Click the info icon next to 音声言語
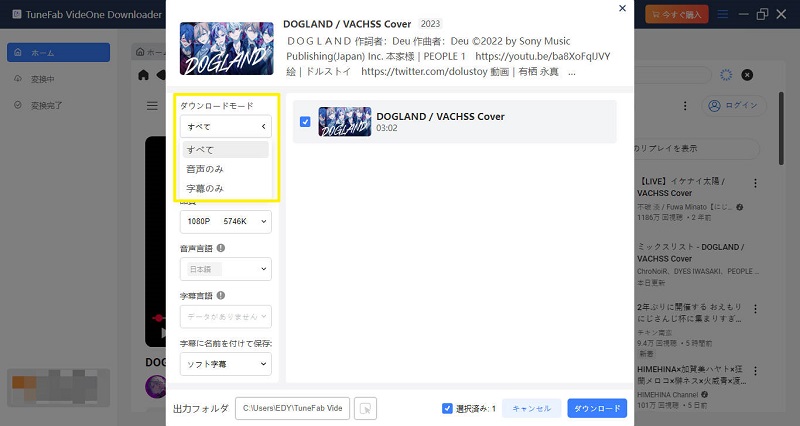The width and height of the screenshot is (800, 426). 221,248
